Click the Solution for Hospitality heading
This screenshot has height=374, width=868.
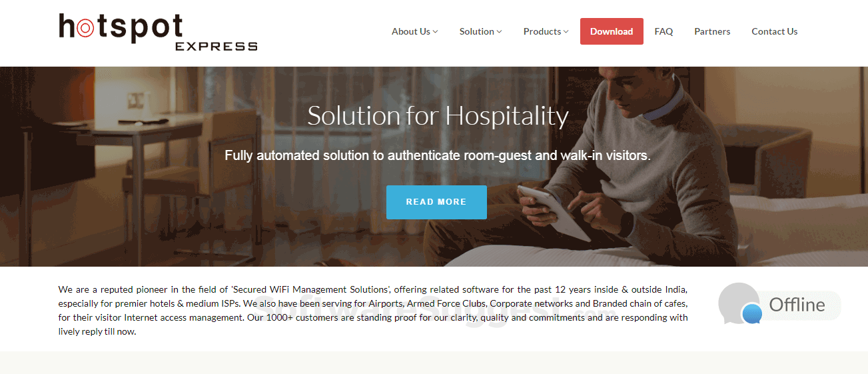click(x=438, y=116)
